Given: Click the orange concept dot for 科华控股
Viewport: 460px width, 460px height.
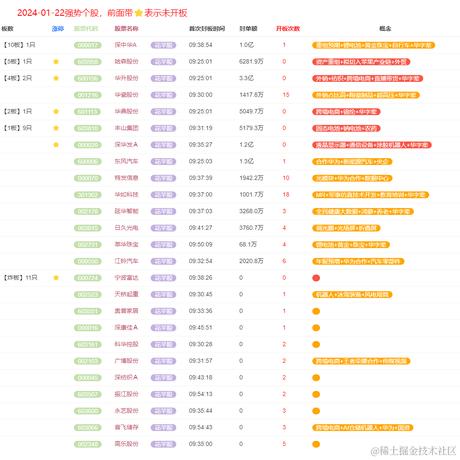Looking at the screenshot, I should point(316,344).
